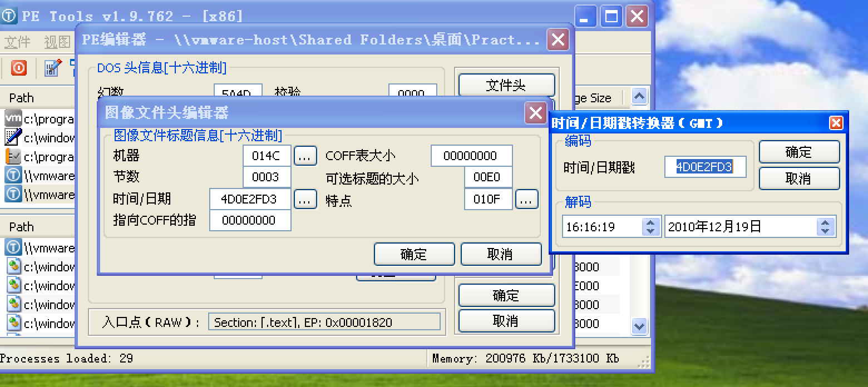This screenshot has width=868, height=387.
Task: Open the 文件 menu
Action: [16, 42]
